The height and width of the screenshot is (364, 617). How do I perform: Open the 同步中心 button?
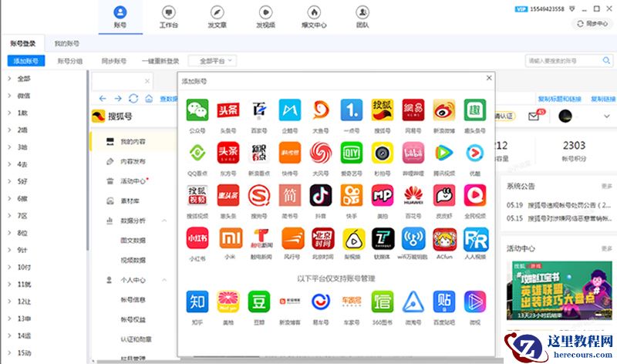(x=592, y=24)
